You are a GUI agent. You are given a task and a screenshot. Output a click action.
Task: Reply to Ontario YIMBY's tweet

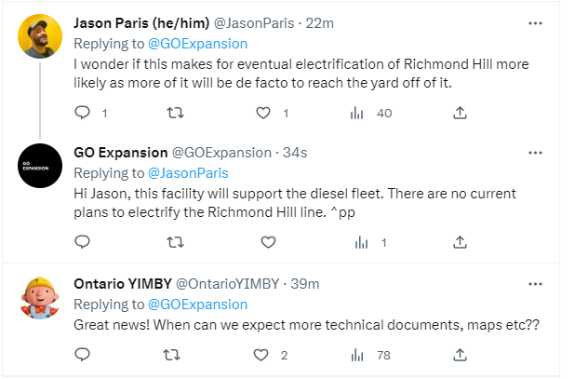point(82,354)
